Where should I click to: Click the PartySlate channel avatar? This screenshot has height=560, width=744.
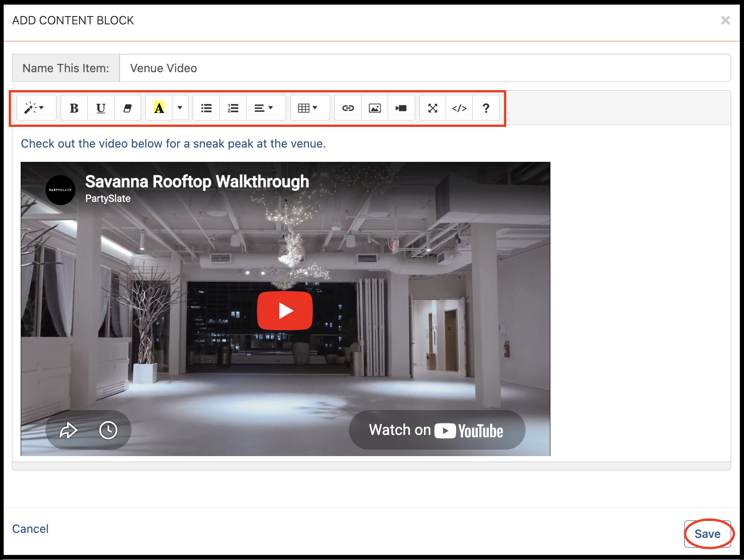[x=61, y=190]
